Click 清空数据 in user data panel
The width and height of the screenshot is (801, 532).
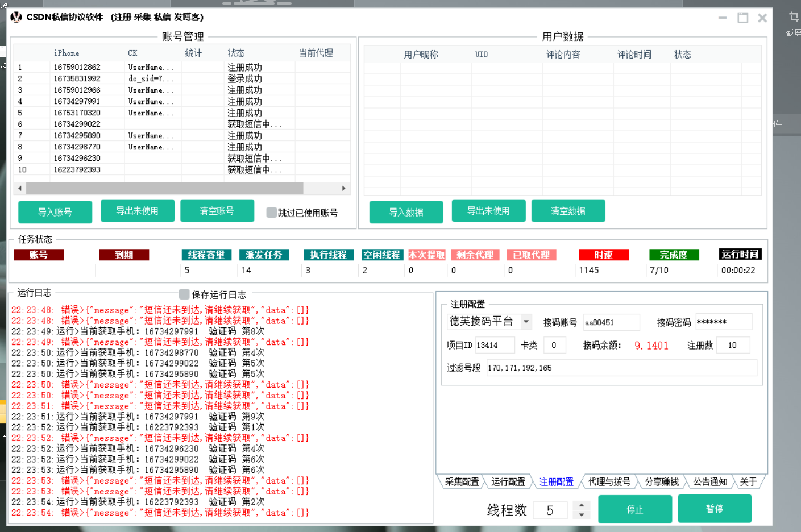pos(568,211)
